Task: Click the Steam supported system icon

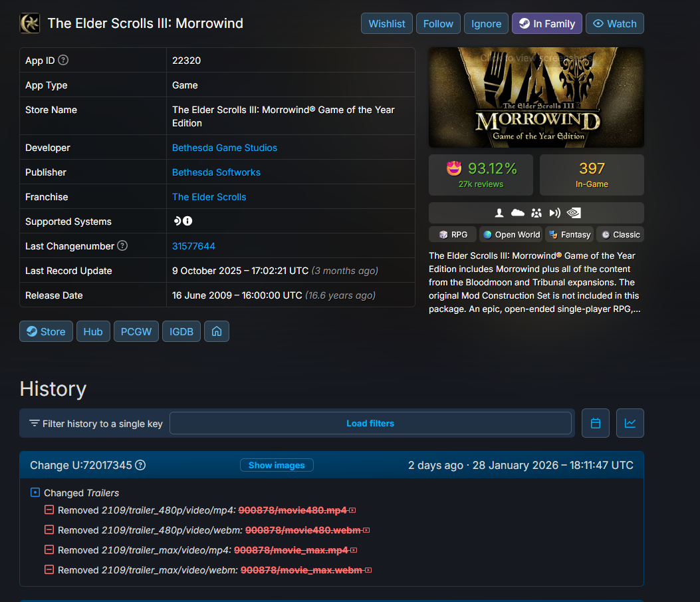Action: (x=177, y=221)
